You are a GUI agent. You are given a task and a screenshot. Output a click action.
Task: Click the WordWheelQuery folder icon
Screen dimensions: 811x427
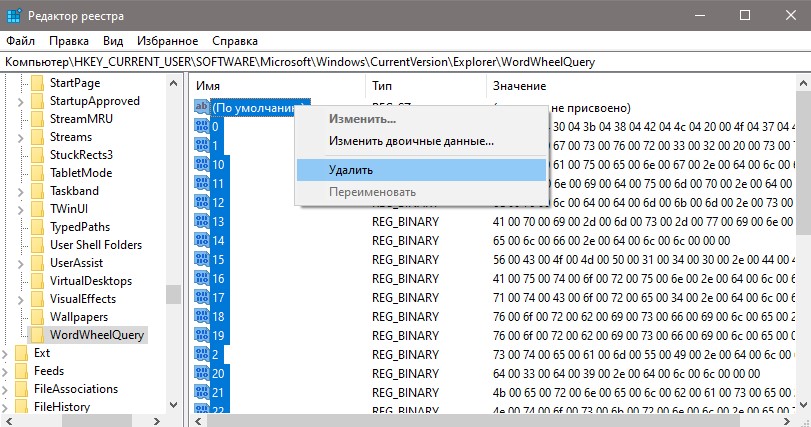(37, 335)
